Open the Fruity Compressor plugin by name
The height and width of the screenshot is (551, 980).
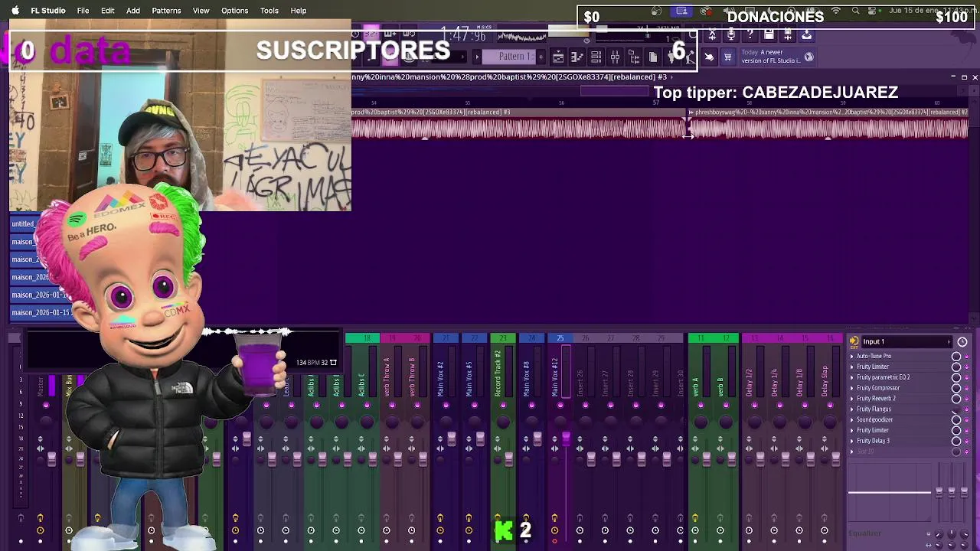coord(878,388)
